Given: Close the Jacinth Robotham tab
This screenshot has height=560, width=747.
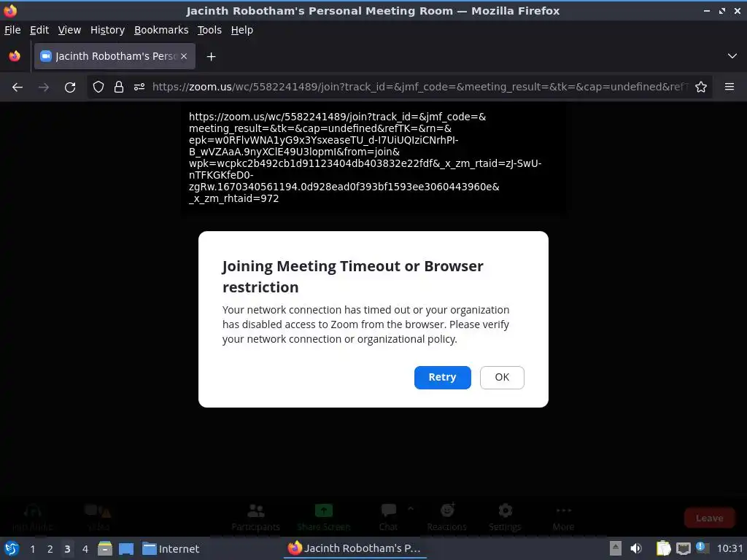Looking at the screenshot, I should point(184,56).
